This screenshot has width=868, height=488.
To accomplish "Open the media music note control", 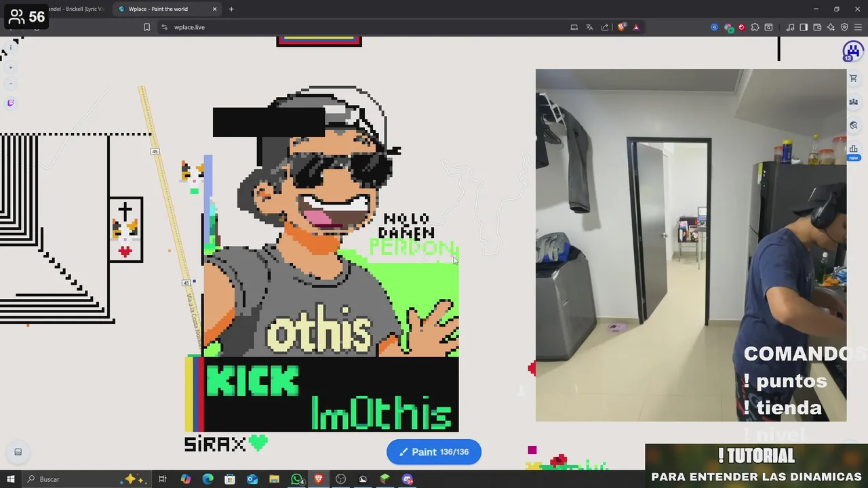I will point(790,27).
